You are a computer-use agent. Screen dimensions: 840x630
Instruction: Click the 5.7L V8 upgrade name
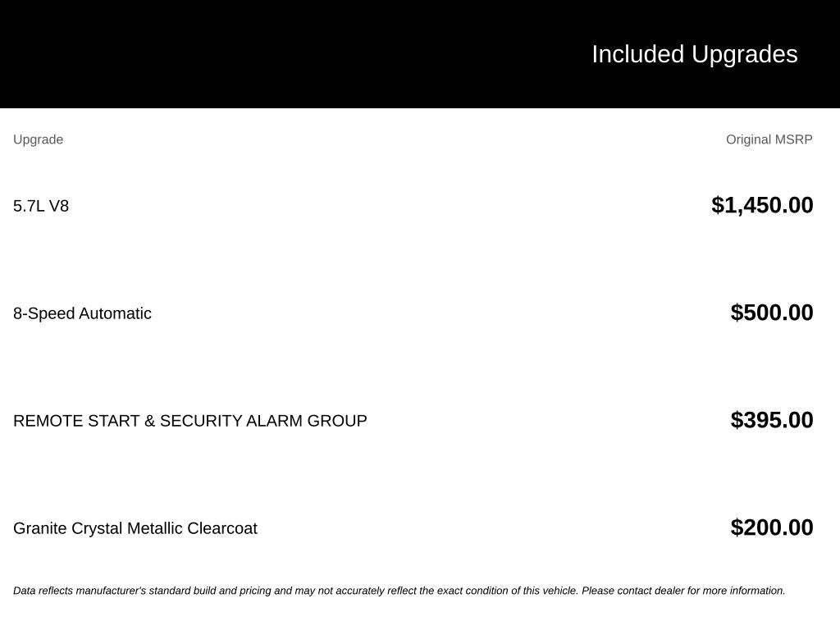41,206
